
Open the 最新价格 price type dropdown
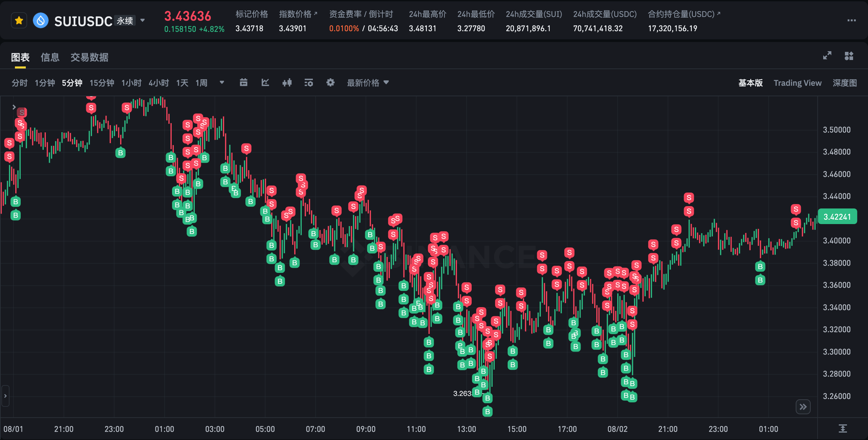click(x=368, y=83)
